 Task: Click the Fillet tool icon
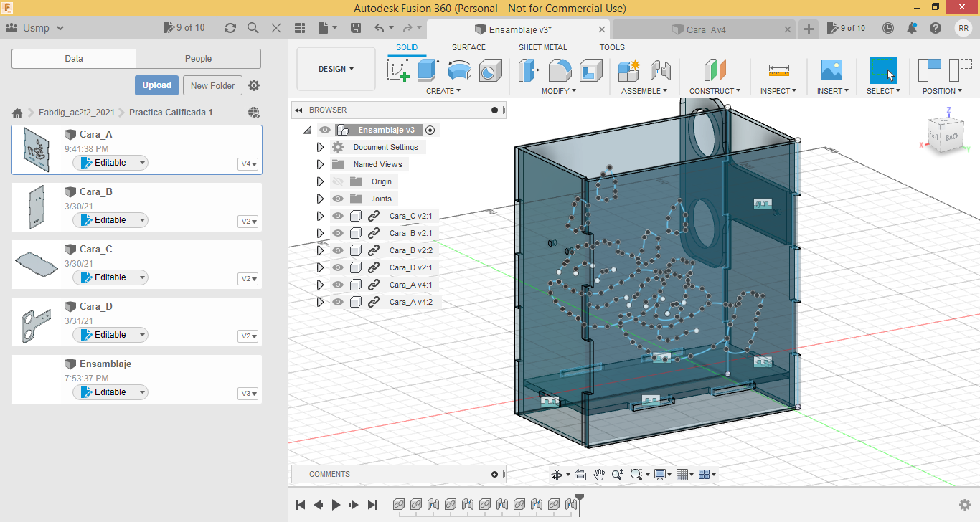click(x=560, y=70)
